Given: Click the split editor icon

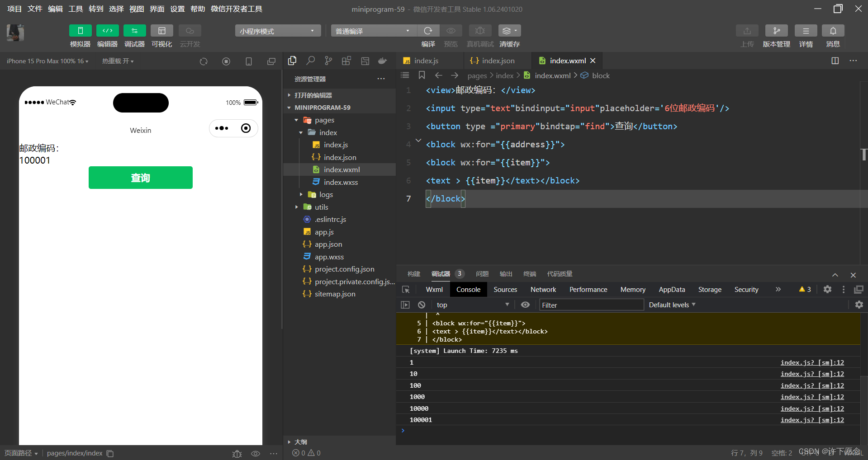Looking at the screenshot, I should [835, 61].
